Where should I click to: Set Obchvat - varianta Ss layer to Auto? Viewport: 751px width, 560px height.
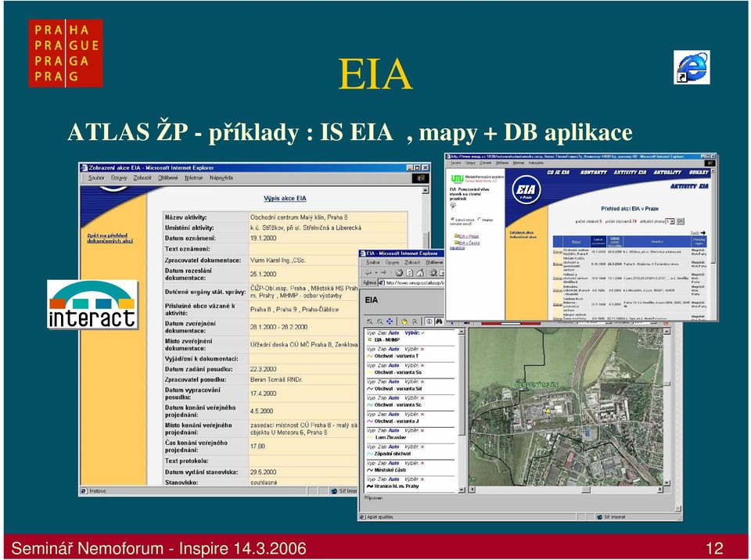coord(393,365)
